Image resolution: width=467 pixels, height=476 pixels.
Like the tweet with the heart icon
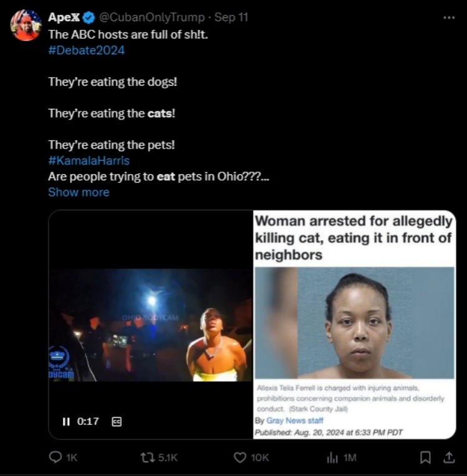coord(240,457)
